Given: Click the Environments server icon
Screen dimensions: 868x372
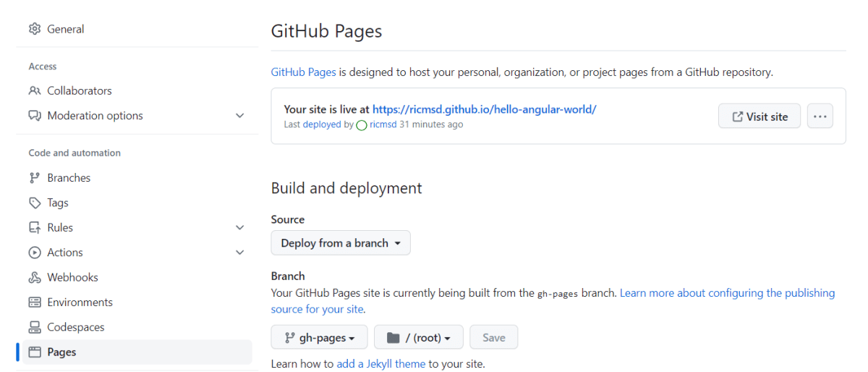Looking at the screenshot, I should click(x=35, y=303).
